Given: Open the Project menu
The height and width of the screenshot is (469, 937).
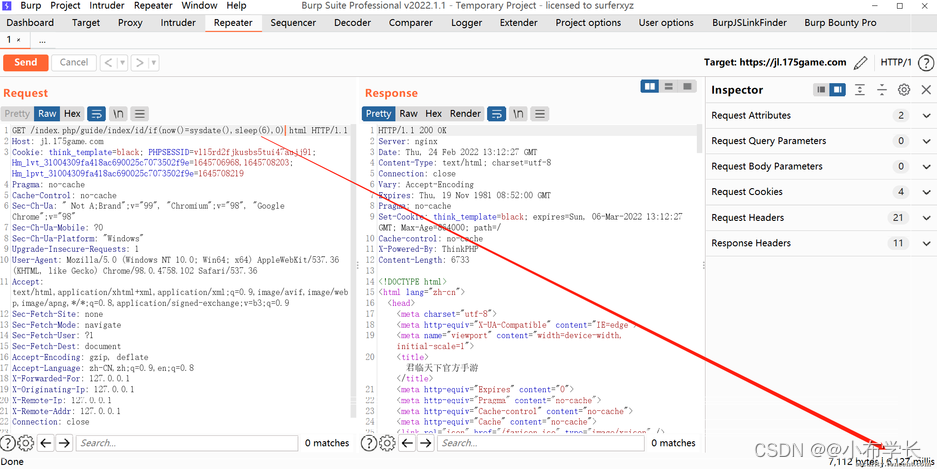Looking at the screenshot, I should click(65, 6).
